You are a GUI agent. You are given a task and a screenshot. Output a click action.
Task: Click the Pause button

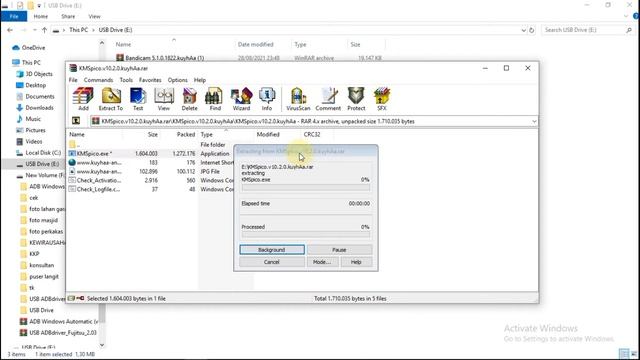tap(339, 250)
